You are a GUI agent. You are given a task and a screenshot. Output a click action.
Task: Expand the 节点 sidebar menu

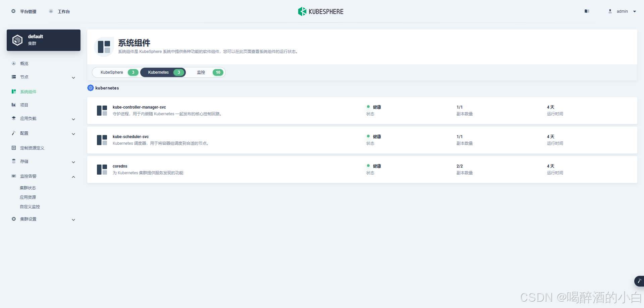click(44, 77)
